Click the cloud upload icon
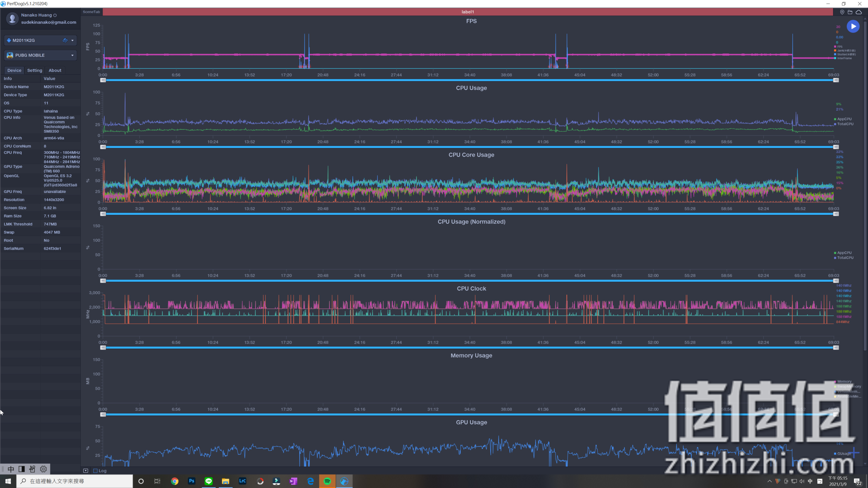 [x=859, y=12]
